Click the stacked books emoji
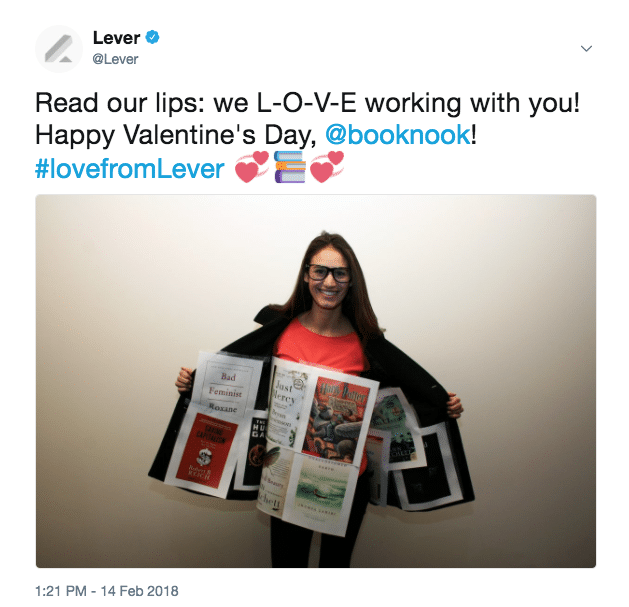 click(x=290, y=167)
